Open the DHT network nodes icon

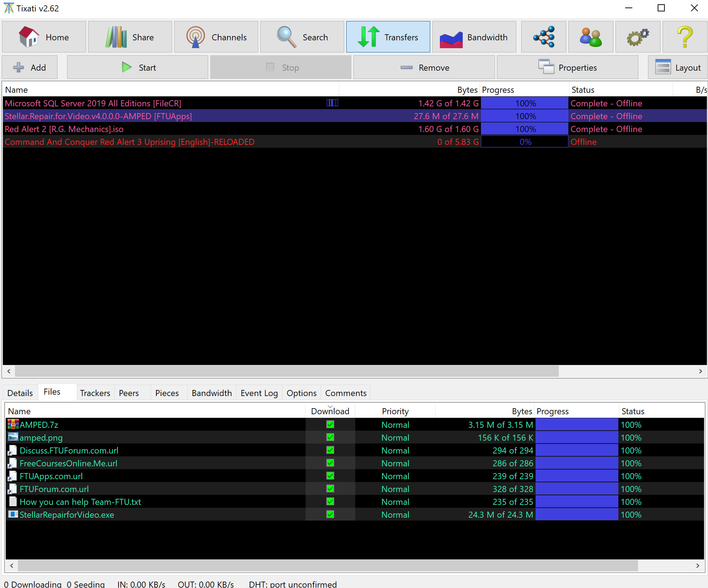point(543,37)
